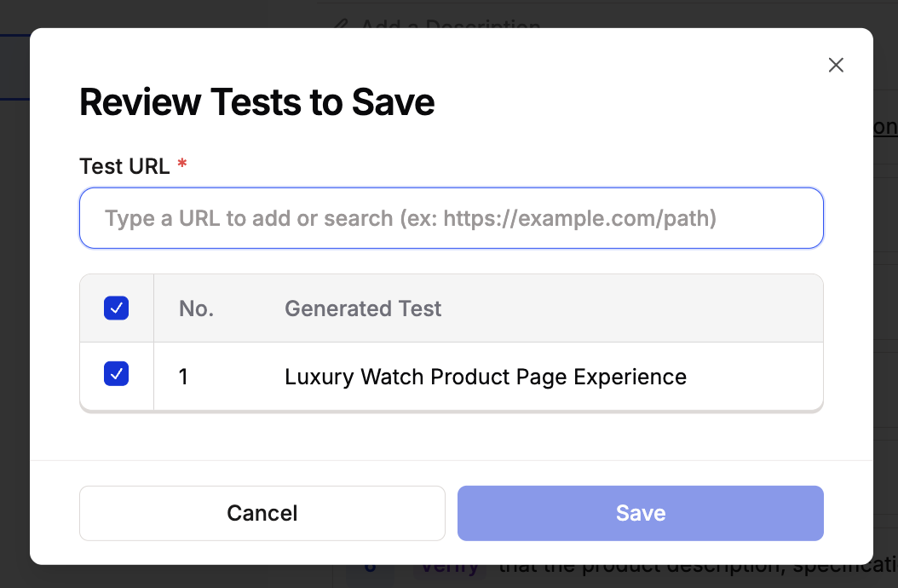Screen dimensions: 898x588
Task: Click the red required asterisk by Test URL
Action: click(x=182, y=164)
